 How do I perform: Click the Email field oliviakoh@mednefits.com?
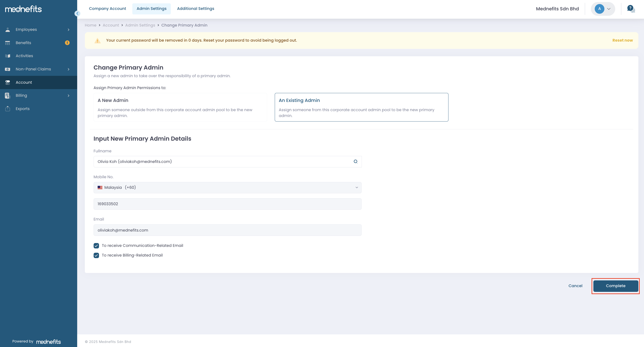tap(227, 230)
